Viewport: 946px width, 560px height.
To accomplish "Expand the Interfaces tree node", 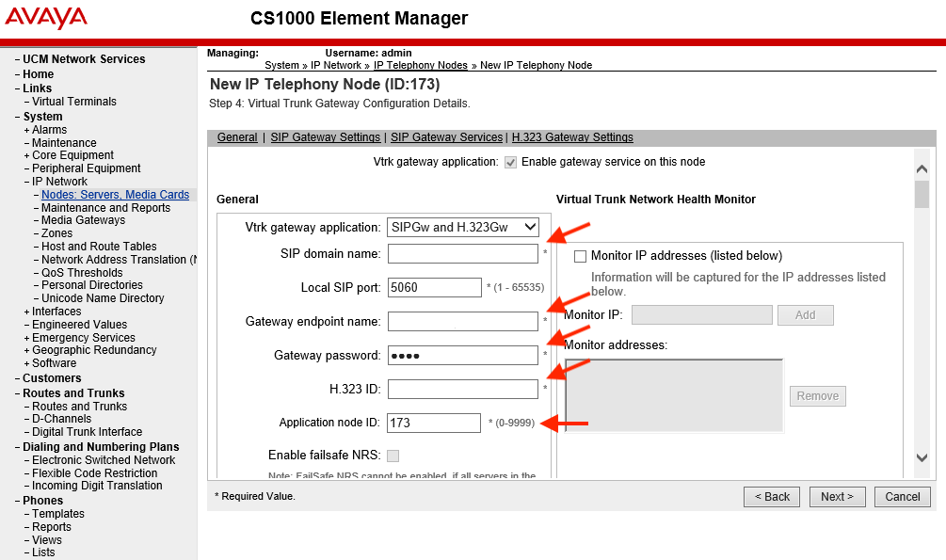I will pos(26,312).
